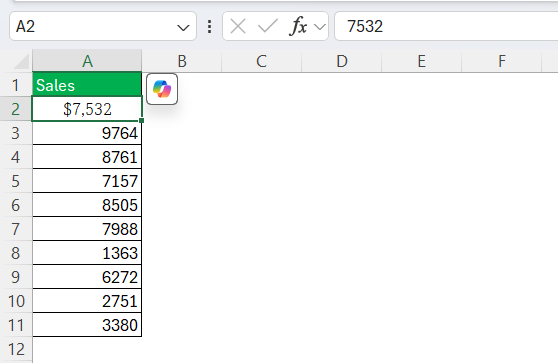The width and height of the screenshot is (558, 363).
Task: Select column E header
Action: 421,61
